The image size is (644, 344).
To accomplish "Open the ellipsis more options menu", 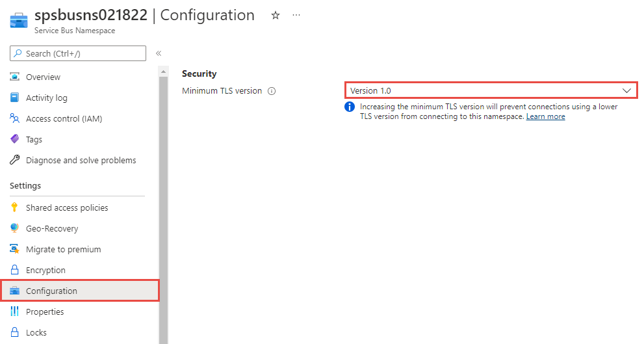I will pos(296,15).
